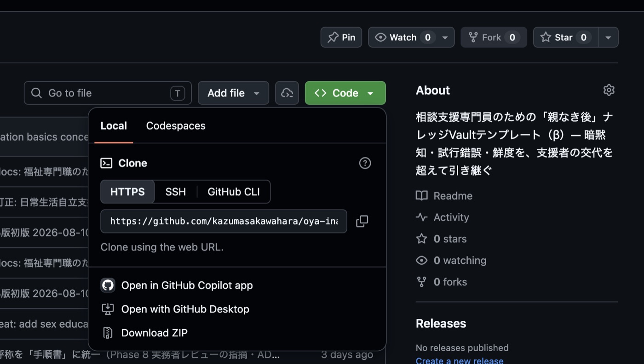Click the star icon next to 0 stars

click(x=421, y=239)
